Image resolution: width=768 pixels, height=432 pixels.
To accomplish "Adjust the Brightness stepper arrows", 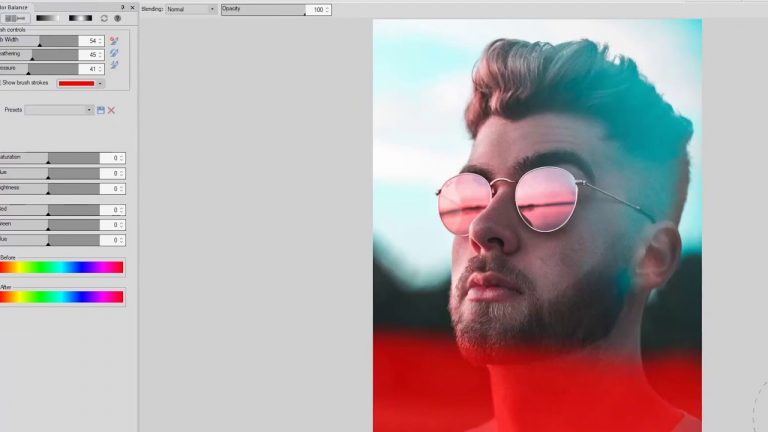I will [121, 189].
